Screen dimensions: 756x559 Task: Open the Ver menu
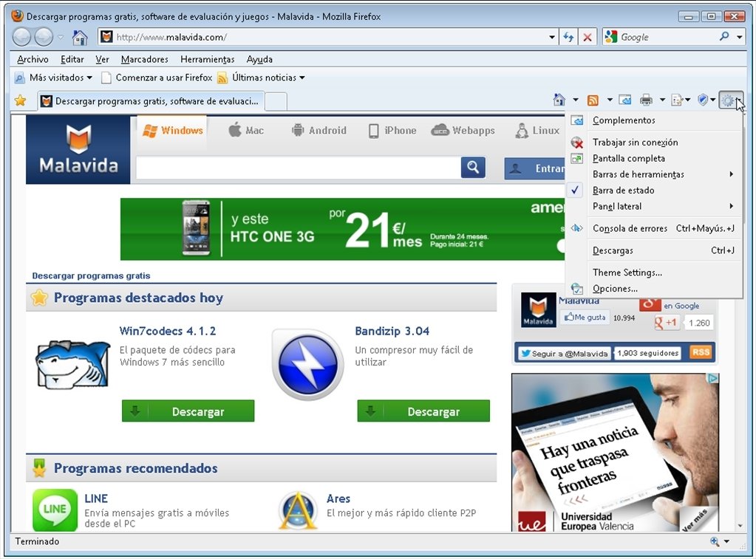click(x=102, y=59)
